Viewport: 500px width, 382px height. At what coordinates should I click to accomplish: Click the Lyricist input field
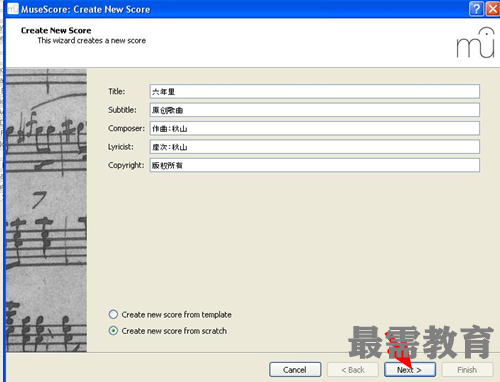coord(315,147)
